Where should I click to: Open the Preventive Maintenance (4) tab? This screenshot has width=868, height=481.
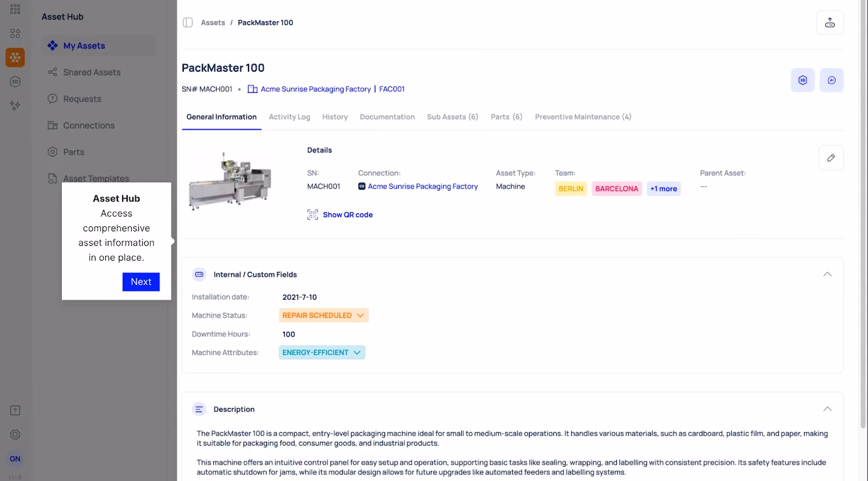pos(583,117)
